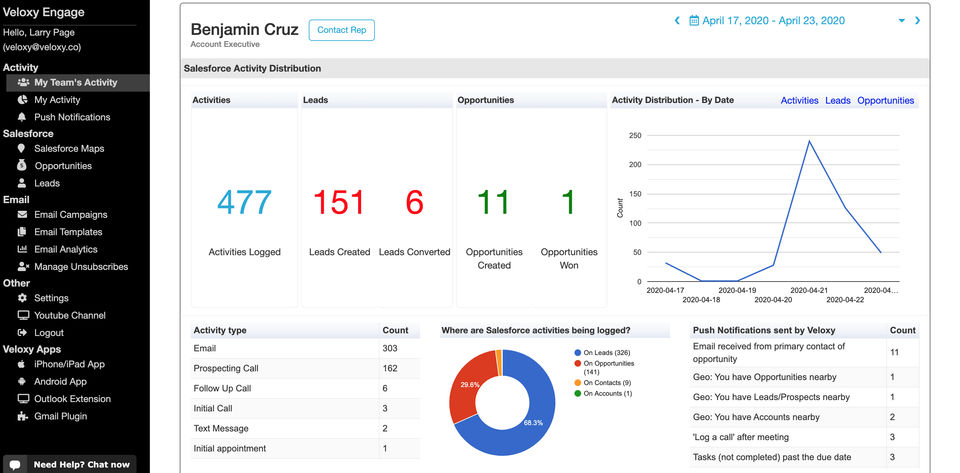Click the 'Log a call' after meeting row
Screen dimensions: 960x473
tap(804, 437)
